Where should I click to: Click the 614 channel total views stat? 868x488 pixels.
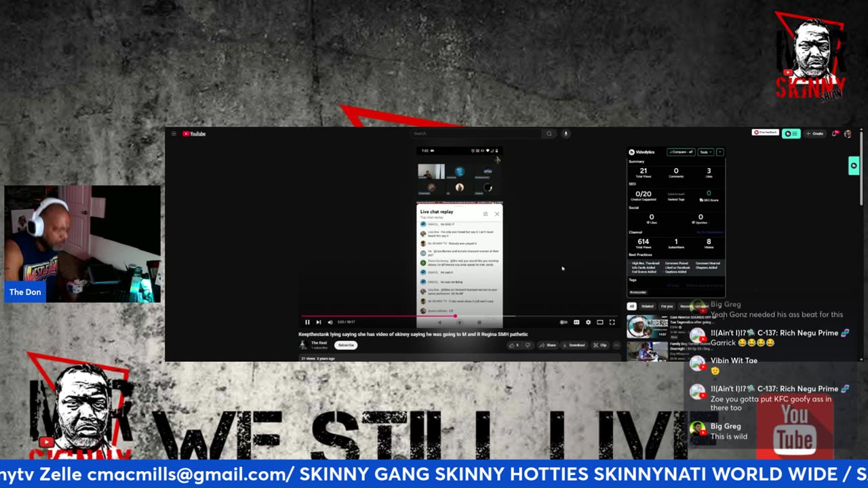[x=643, y=243]
